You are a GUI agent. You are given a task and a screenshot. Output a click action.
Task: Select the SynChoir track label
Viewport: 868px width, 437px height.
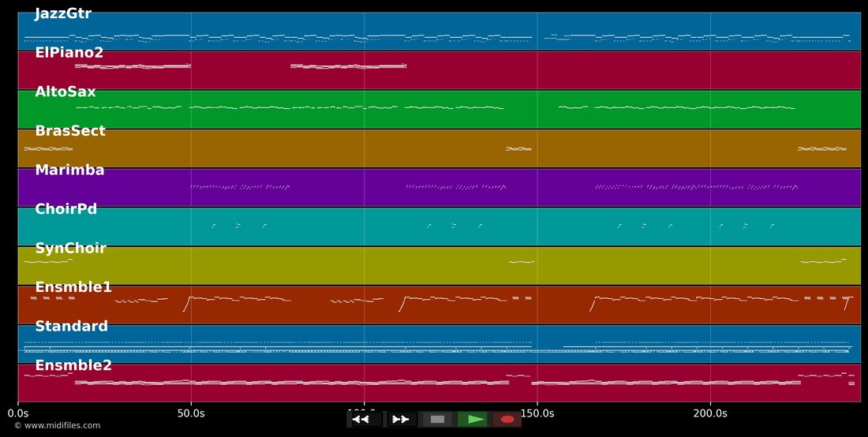pos(70,248)
